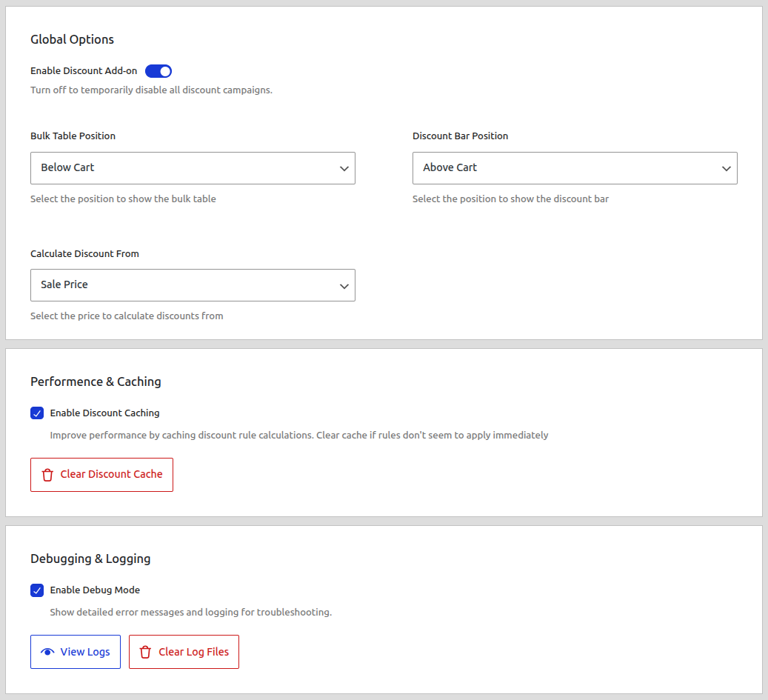768x700 pixels.
Task: Click the Performance & Caching section heading
Action: 96,381
